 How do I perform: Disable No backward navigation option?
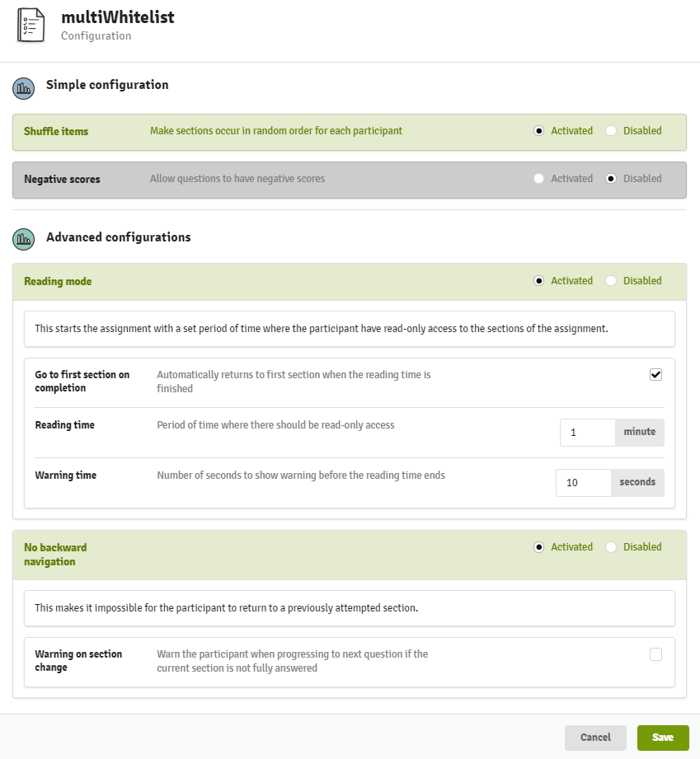pos(611,547)
